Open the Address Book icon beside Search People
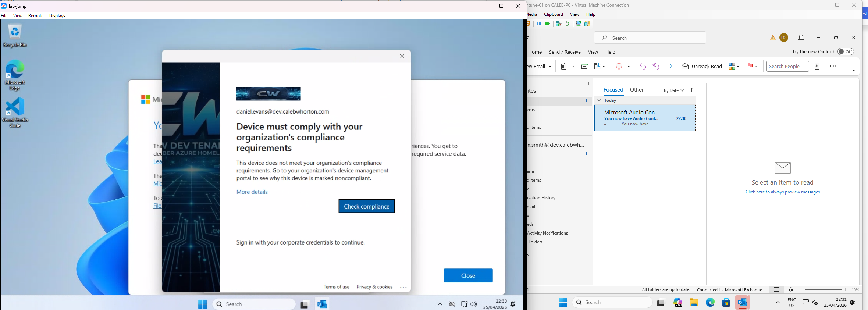The width and height of the screenshot is (868, 310). (x=817, y=66)
